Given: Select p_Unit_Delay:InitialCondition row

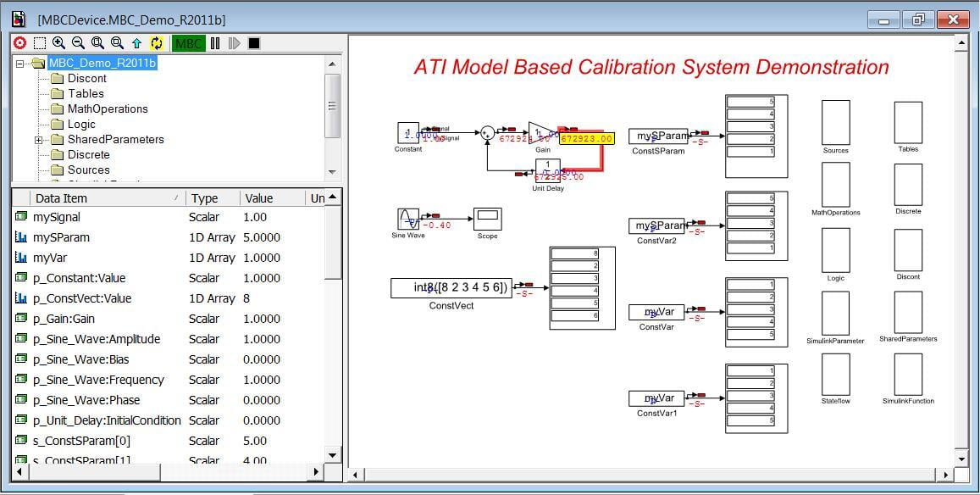Looking at the screenshot, I should [x=169, y=420].
